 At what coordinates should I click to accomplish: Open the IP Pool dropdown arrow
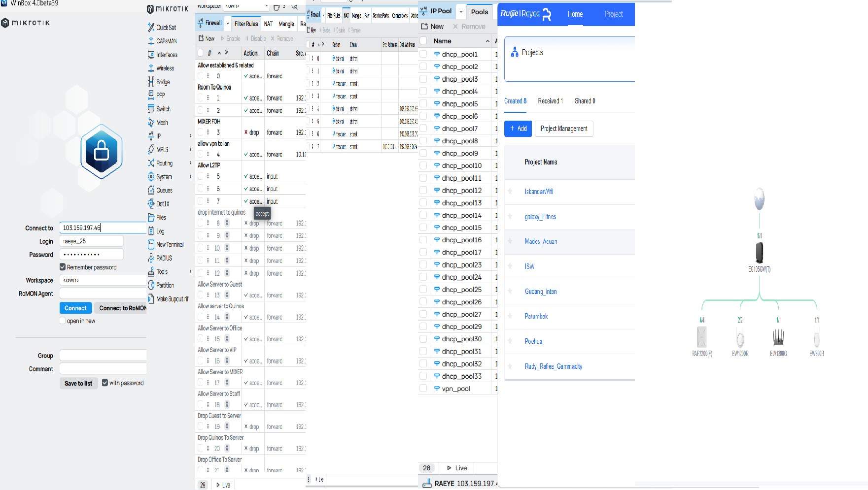click(461, 11)
